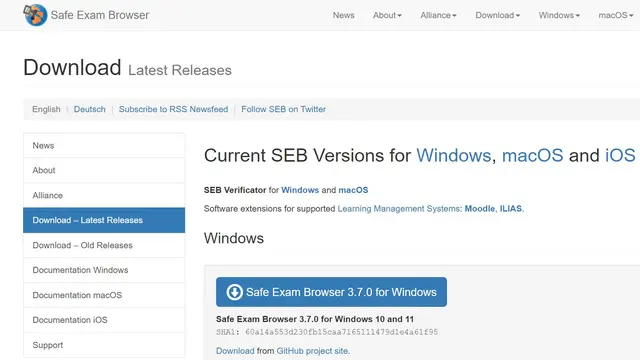Select English language link
This screenshot has height=360, width=640.
tap(46, 109)
